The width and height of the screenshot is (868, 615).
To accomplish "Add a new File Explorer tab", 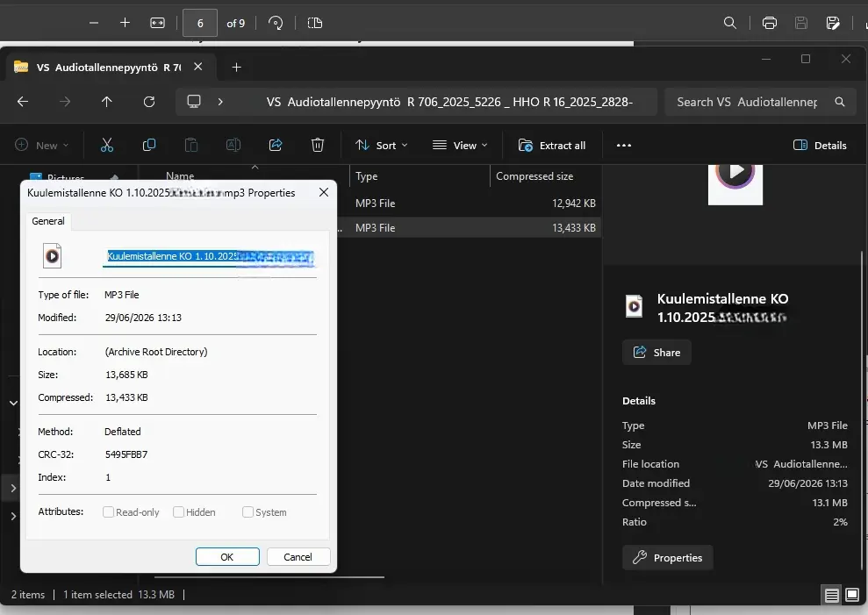I will [x=236, y=67].
